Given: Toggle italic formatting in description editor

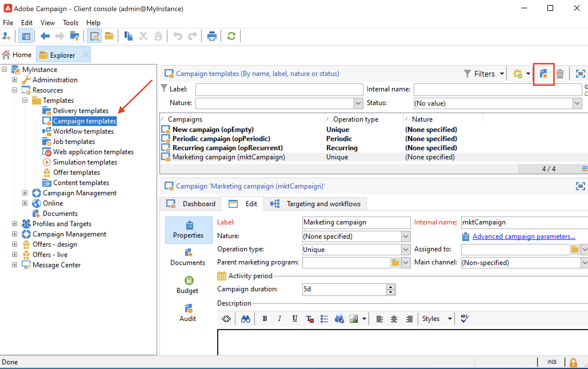Looking at the screenshot, I should point(279,319).
